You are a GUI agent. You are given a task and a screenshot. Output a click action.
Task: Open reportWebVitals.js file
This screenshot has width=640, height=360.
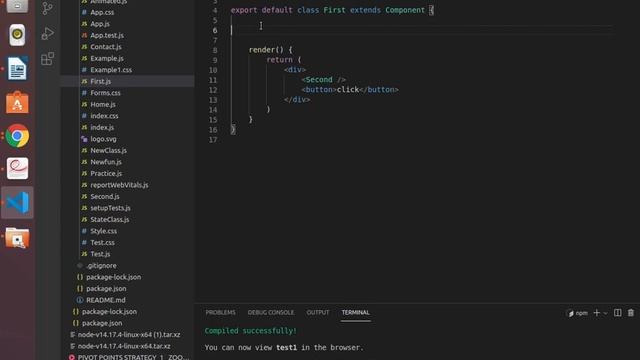(119, 185)
